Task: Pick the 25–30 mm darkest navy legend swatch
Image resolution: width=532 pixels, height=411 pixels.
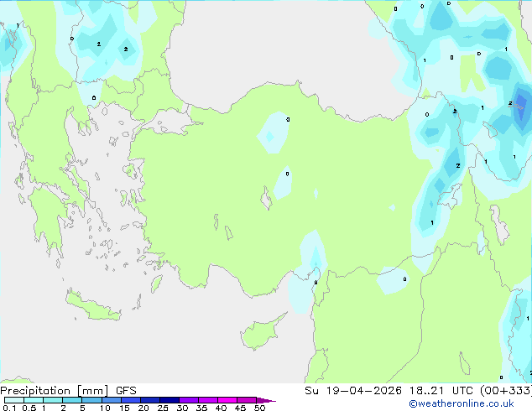Action: 169,400
